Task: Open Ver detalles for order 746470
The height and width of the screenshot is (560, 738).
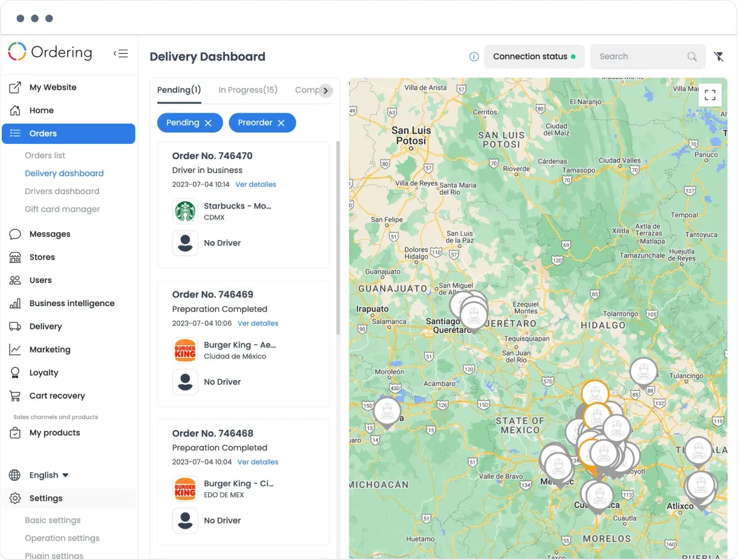Action: pos(256,184)
